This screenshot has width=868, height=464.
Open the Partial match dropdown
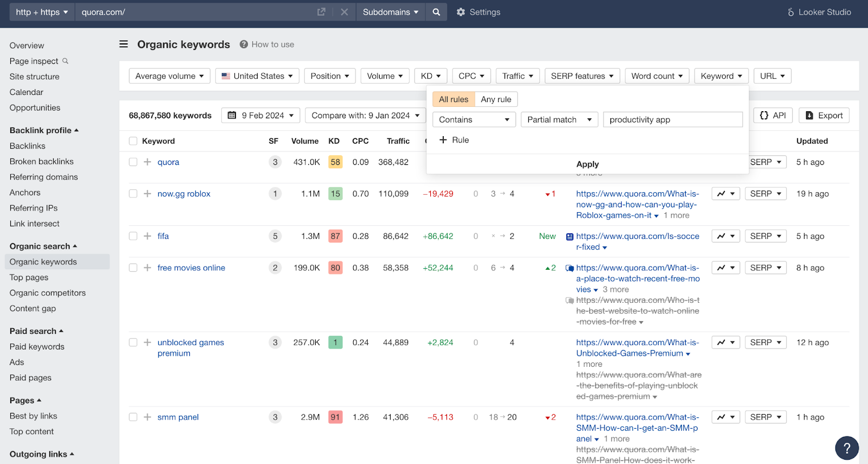coord(559,119)
